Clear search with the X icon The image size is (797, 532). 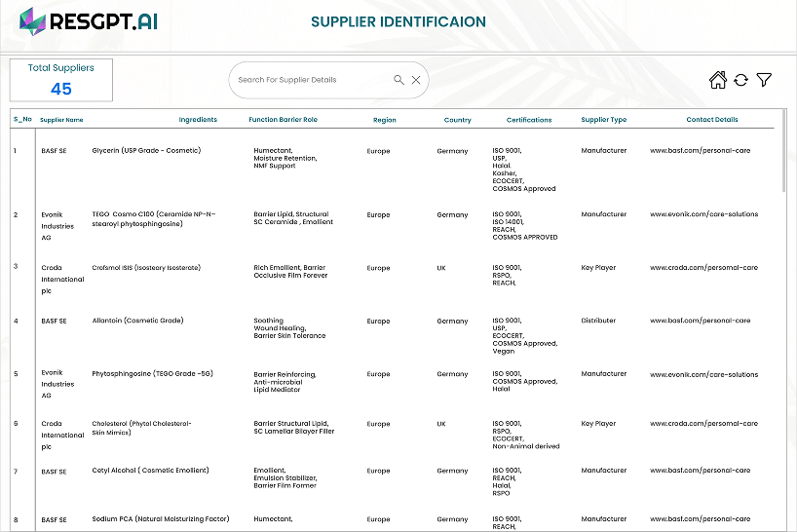click(416, 80)
